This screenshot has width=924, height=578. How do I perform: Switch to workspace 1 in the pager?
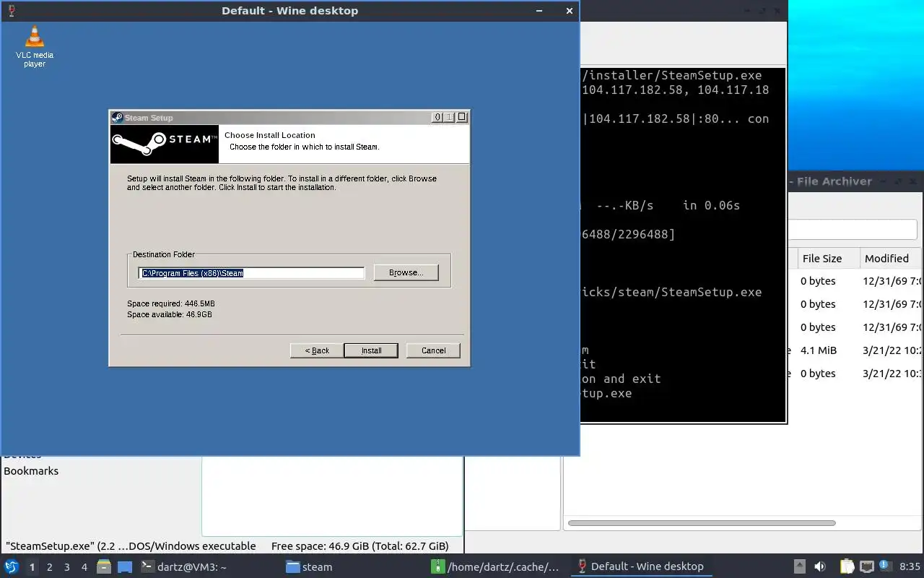coord(32,567)
